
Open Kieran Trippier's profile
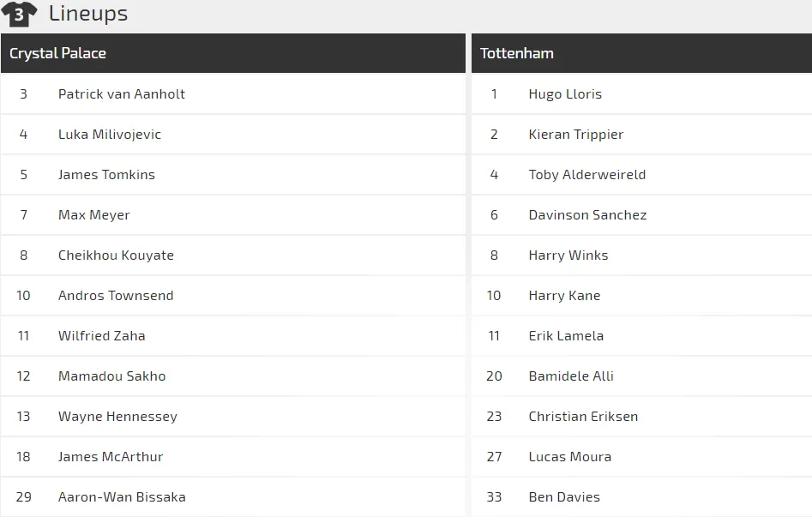576,135
